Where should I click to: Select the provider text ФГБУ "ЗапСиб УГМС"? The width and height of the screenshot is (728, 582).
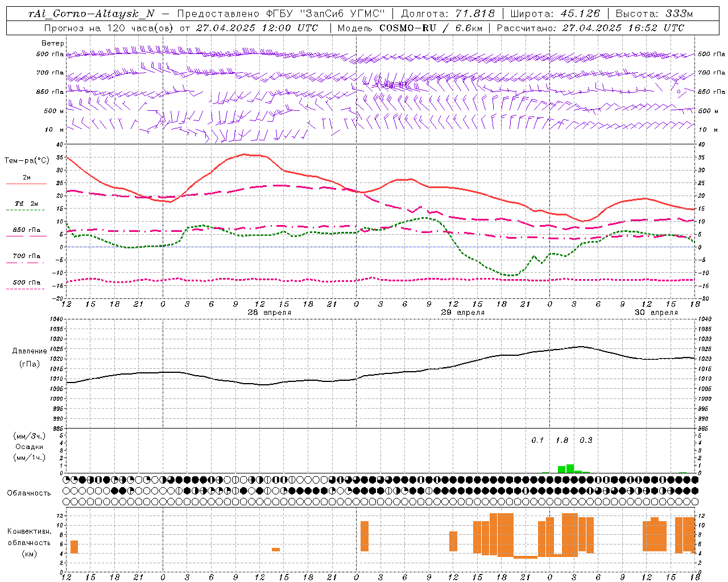coord(326,14)
